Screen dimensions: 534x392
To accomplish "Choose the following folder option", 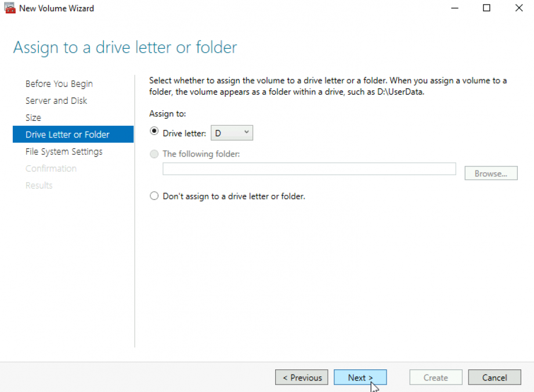I will [154, 154].
